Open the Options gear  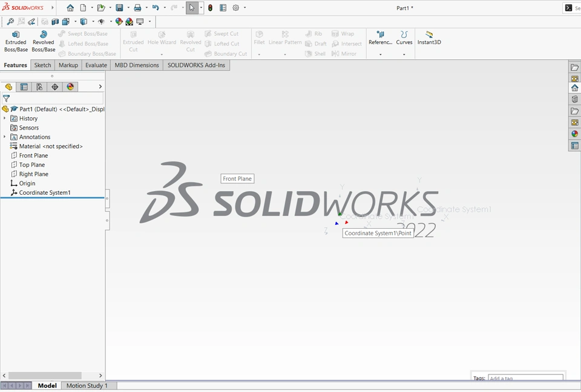[235, 8]
